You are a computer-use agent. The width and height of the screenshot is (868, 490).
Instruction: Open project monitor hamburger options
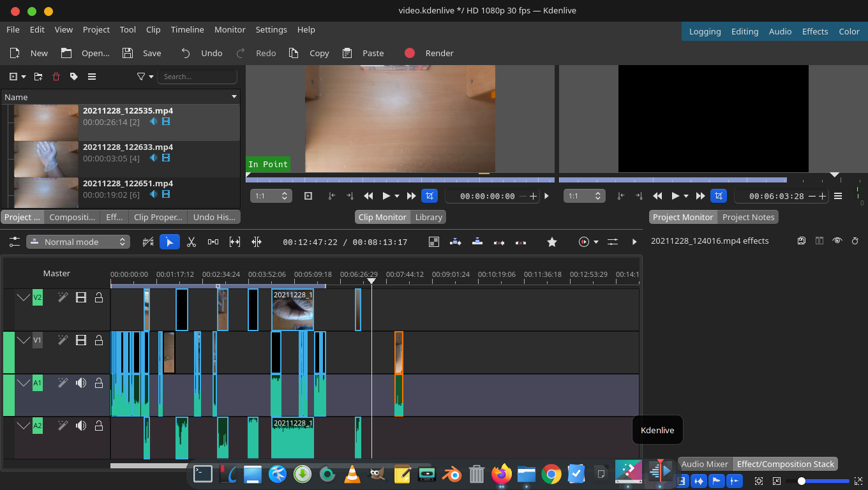click(838, 196)
